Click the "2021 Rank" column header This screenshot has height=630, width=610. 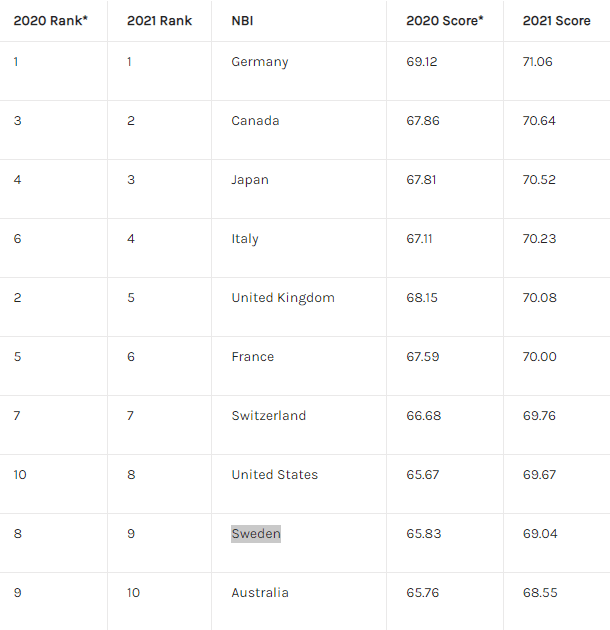pos(159,20)
